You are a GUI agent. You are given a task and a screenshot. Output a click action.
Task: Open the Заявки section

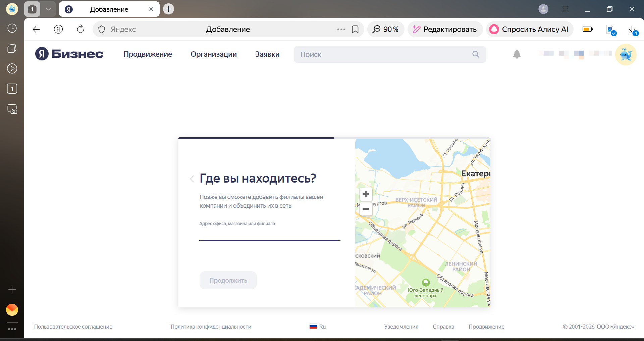tap(267, 54)
